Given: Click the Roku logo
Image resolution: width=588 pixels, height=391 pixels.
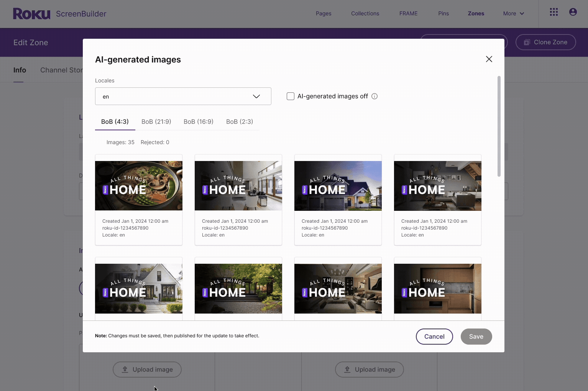Looking at the screenshot, I should coord(31,14).
